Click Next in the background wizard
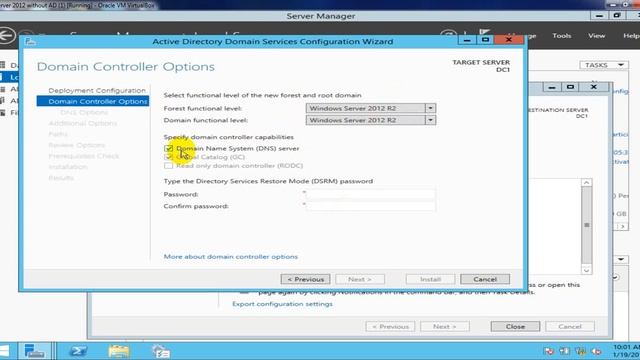The image size is (640, 360). (444, 327)
